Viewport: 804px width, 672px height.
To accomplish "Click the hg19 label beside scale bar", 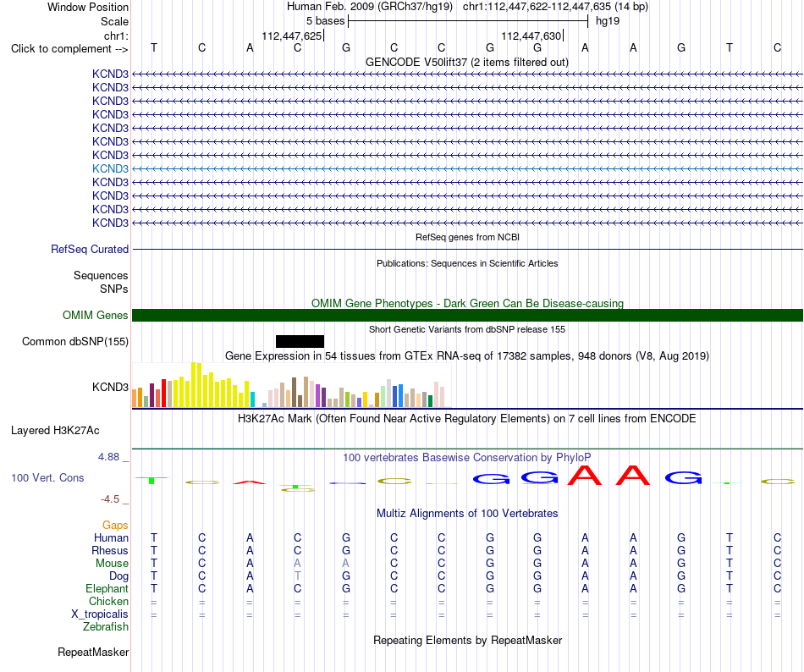I will [608, 21].
